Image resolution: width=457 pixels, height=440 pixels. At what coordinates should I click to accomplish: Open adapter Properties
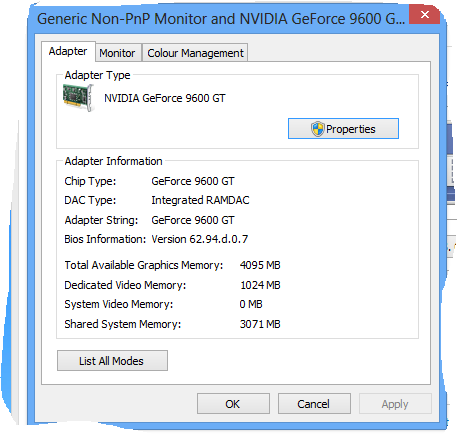[x=343, y=129]
